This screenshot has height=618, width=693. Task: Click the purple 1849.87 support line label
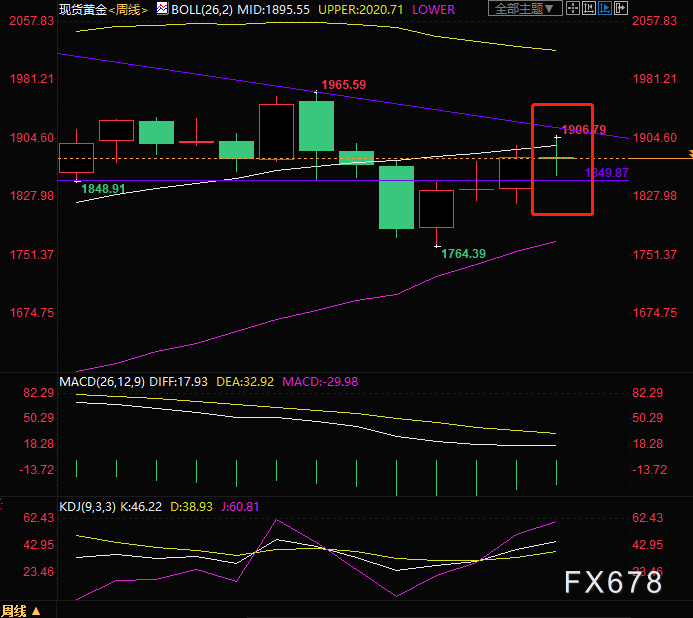pyautogui.click(x=607, y=173)
